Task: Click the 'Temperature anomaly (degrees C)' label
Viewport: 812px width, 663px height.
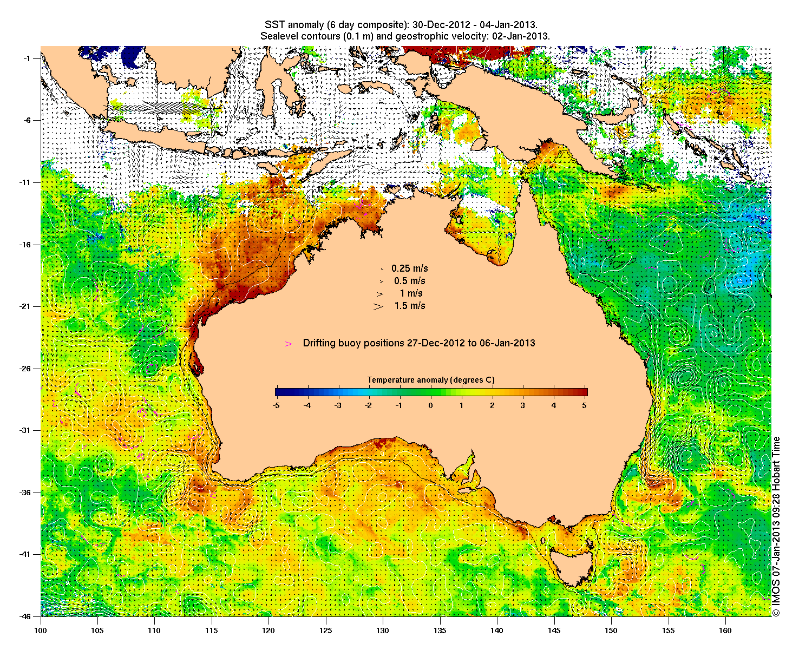Action: click(x=431, y=380)
